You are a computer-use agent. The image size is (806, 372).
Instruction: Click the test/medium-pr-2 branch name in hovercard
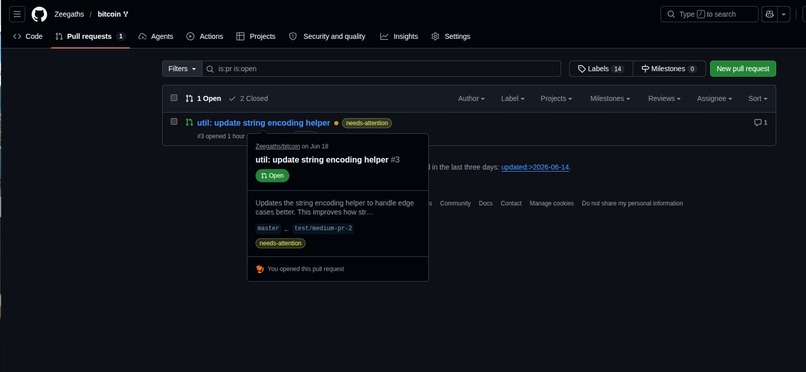click(x=323, y=229)
